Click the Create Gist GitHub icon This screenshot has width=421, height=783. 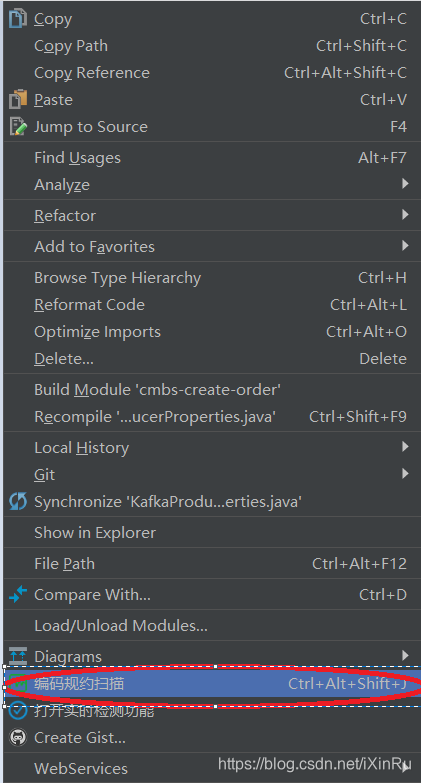point(18,737)
